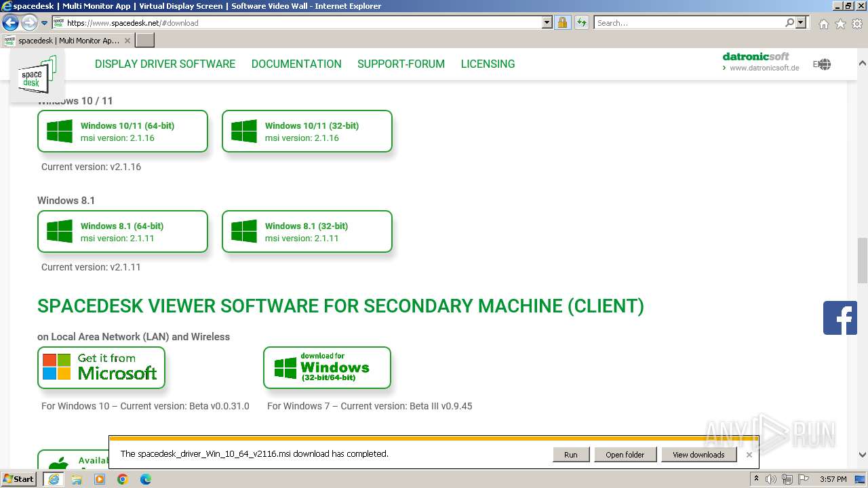
Task: Visit the datronicsoft website link
Action: [x=760, y=62]
